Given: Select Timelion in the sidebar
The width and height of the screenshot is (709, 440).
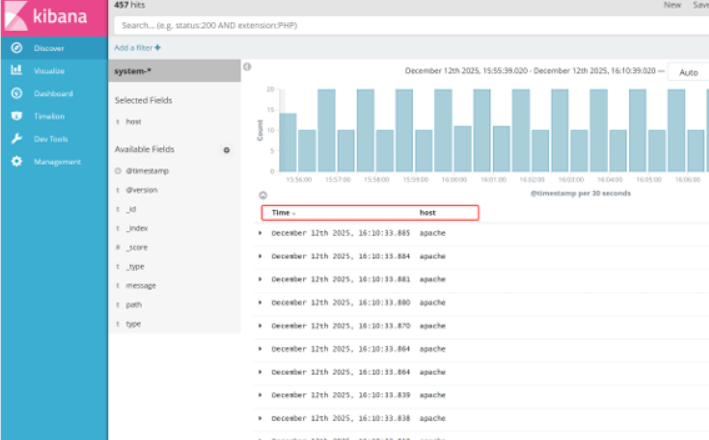Looking at the screenshot, I should tap(54, 116).
